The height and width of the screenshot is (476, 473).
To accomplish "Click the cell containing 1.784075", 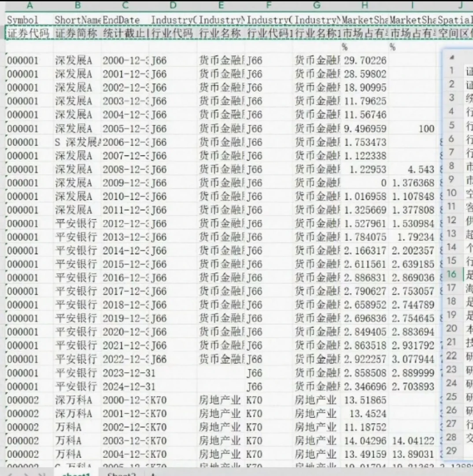I will click(365, 237).
